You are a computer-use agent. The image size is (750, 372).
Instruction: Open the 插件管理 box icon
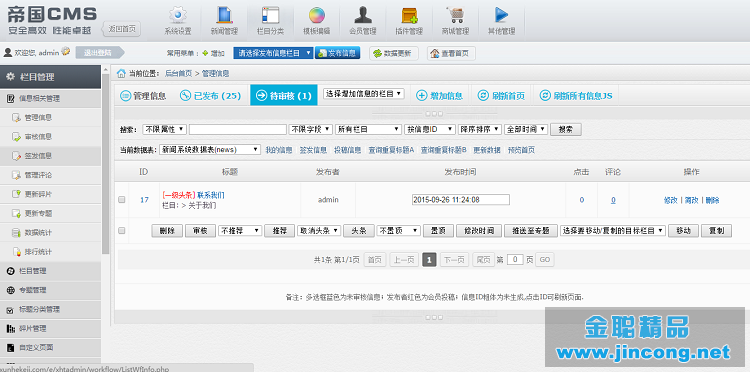click(x=409, y=15)
